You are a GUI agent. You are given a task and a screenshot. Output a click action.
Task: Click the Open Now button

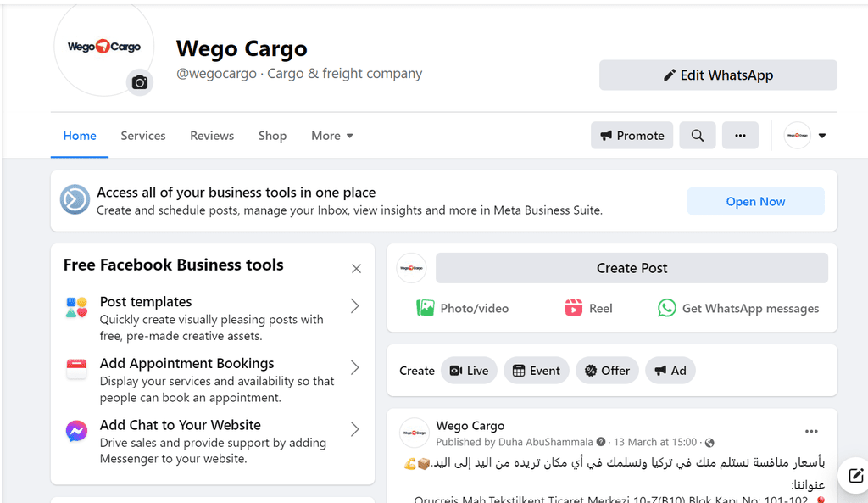point(755,202)
